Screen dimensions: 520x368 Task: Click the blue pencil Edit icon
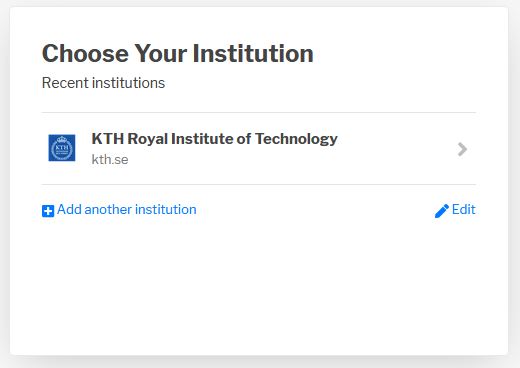[x=442, y=211]
